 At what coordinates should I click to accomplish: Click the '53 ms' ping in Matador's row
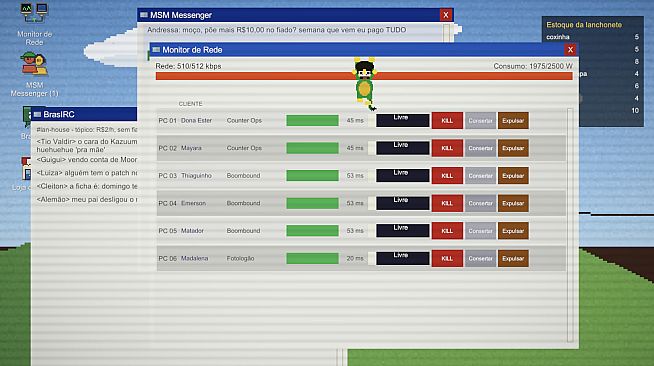click(x=355, y=231)
